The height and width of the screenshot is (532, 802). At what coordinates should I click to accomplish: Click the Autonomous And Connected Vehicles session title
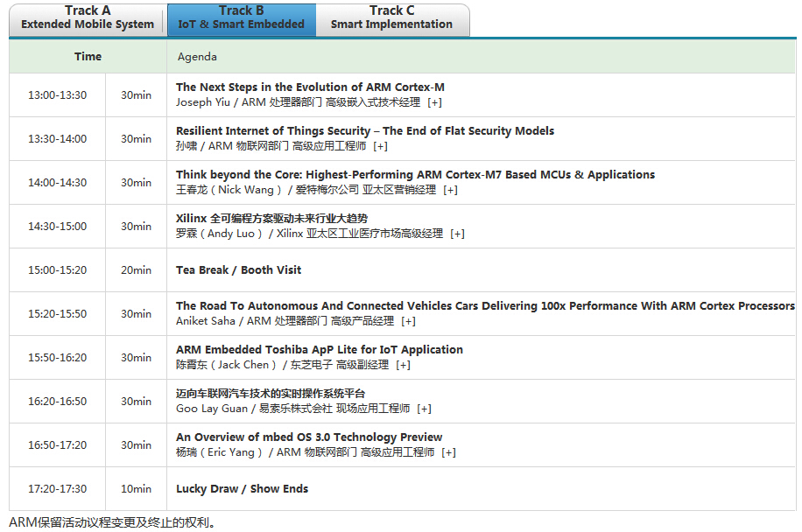[x=485, y=306]
